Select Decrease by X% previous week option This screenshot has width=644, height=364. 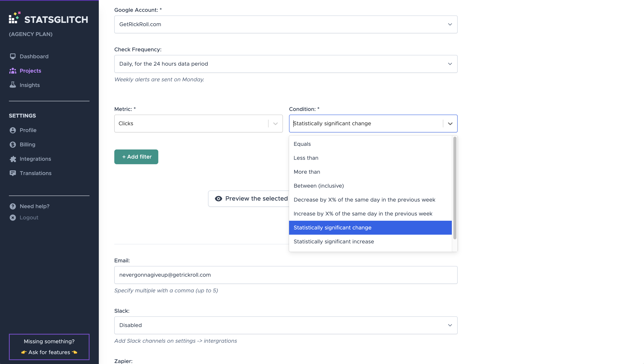tap(370, 200)
